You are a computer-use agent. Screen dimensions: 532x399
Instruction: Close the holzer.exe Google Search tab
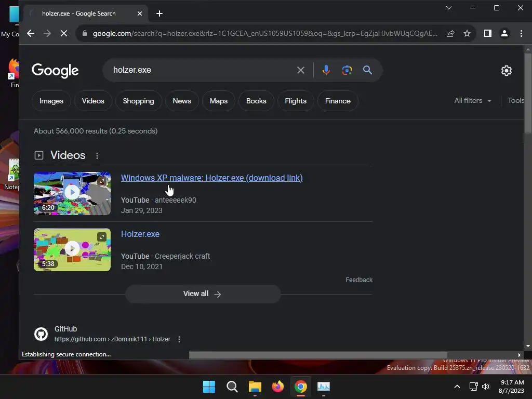[139, 14]
